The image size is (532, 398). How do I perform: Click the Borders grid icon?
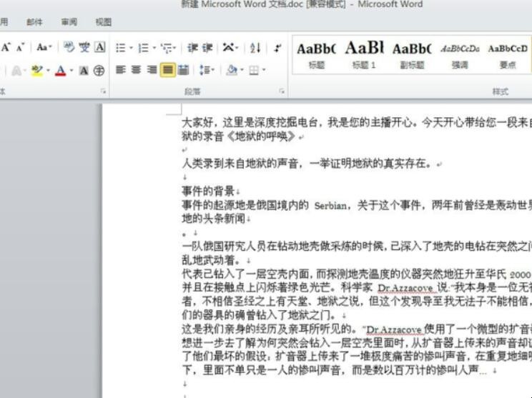click(254, 70)
